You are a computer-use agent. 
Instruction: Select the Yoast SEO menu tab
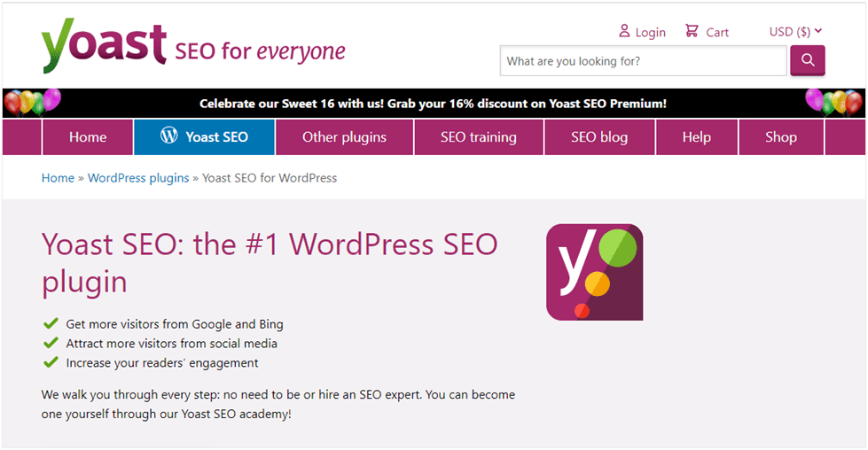204,137
